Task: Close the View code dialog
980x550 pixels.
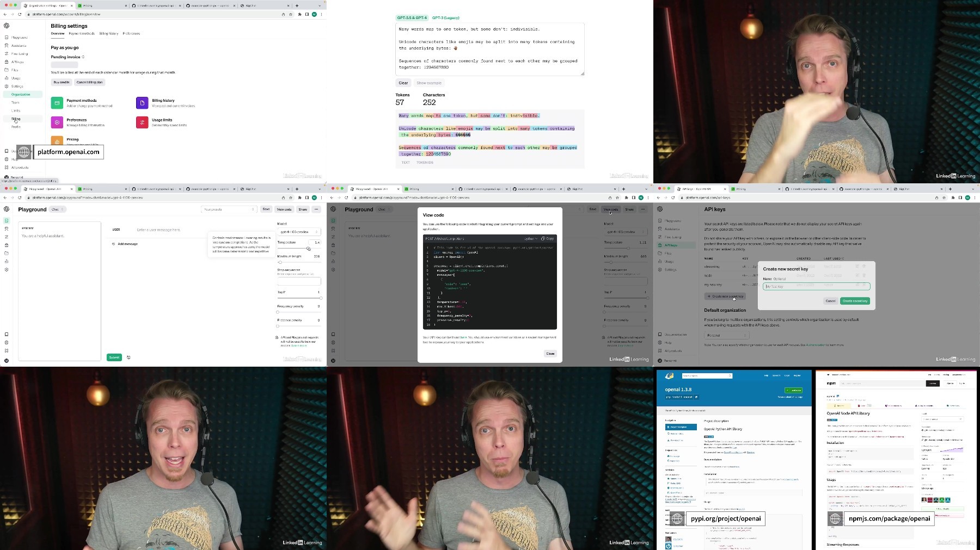Action: point(550,354)
